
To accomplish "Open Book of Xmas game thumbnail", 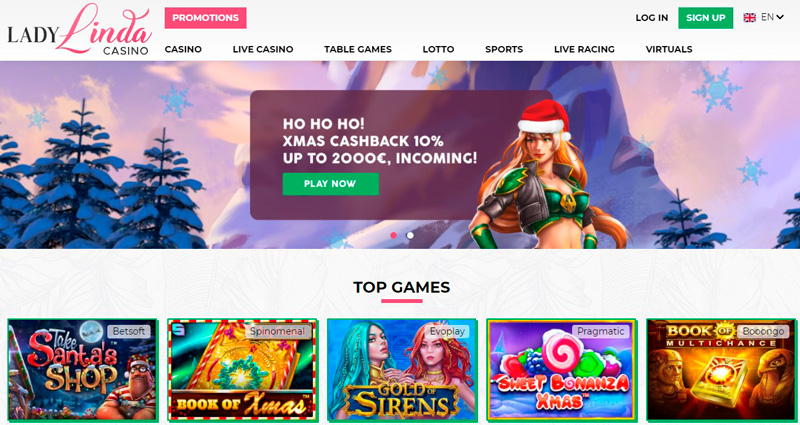I will tap(242, 370).
